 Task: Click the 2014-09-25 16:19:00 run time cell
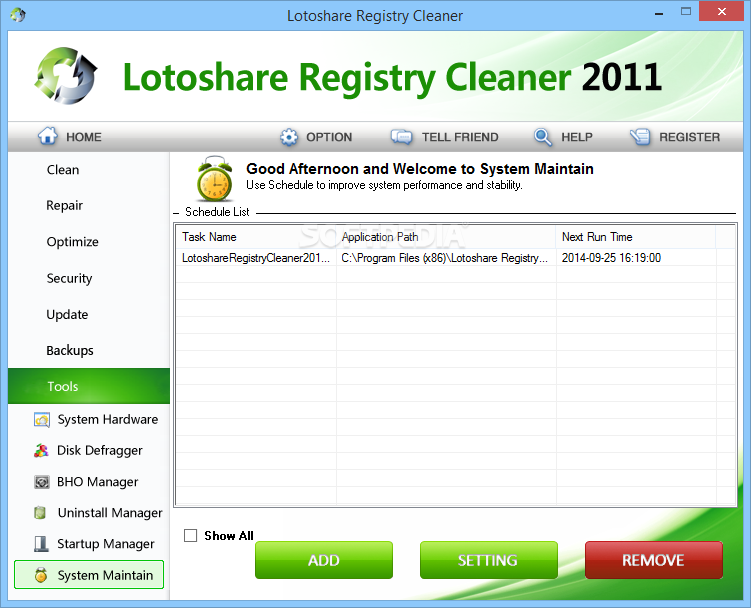pyautogui.click(x=636, y=258)
